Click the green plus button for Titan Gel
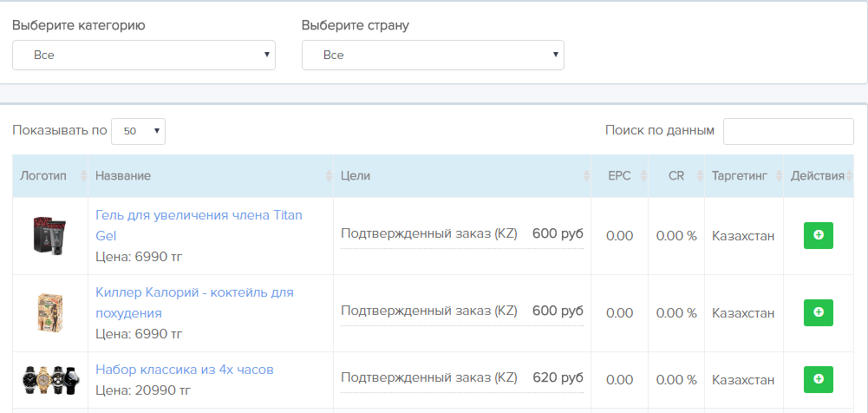Screen dimensions: 868x413 point(819,235)
